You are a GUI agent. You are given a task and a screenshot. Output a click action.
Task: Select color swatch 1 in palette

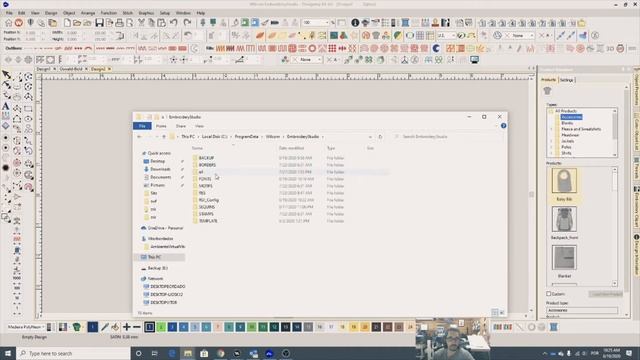[149, 327]
